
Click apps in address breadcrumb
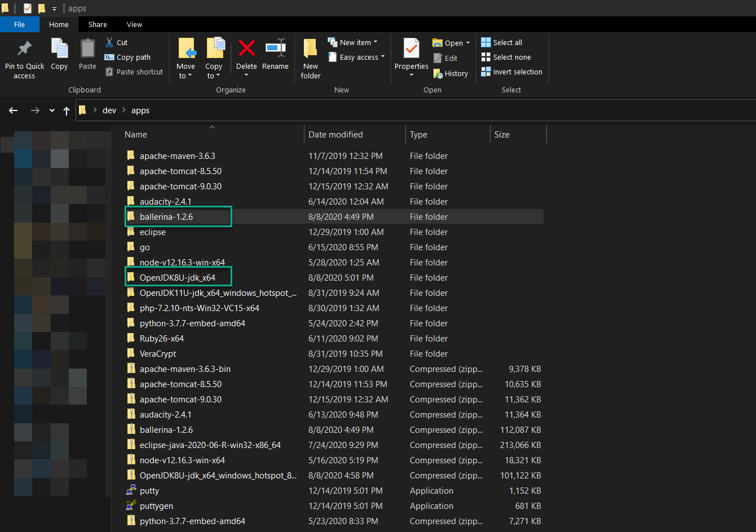pos(140,110)
